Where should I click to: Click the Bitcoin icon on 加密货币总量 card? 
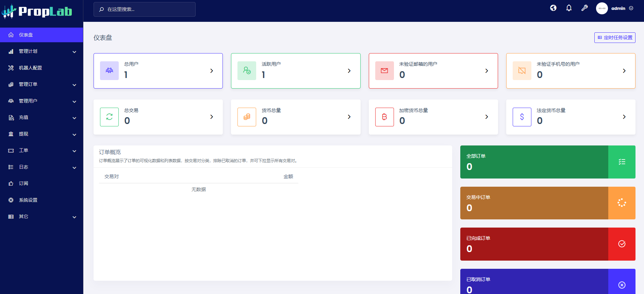coord(384,117)
